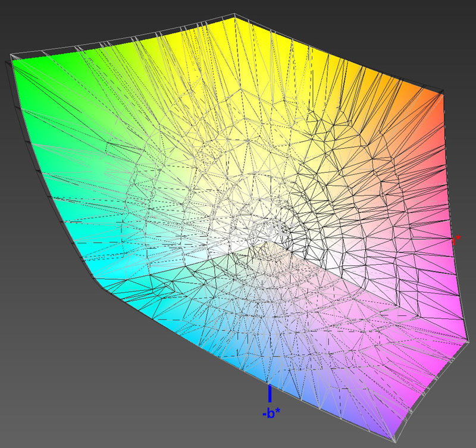Viewport: 476px width, 448px height.
Task: Click the red "a*" axis label
Action: click(x=456, y=240)
